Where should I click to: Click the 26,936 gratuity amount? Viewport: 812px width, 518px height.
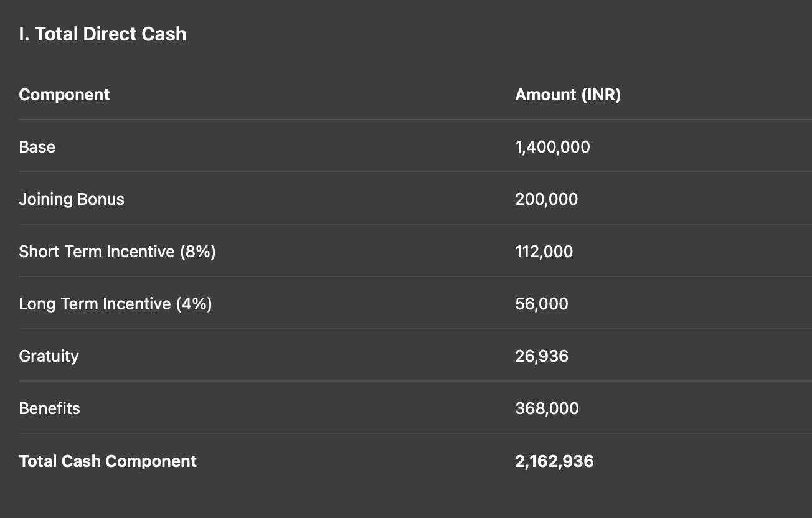pyautogui.click(x=542, y=356)
